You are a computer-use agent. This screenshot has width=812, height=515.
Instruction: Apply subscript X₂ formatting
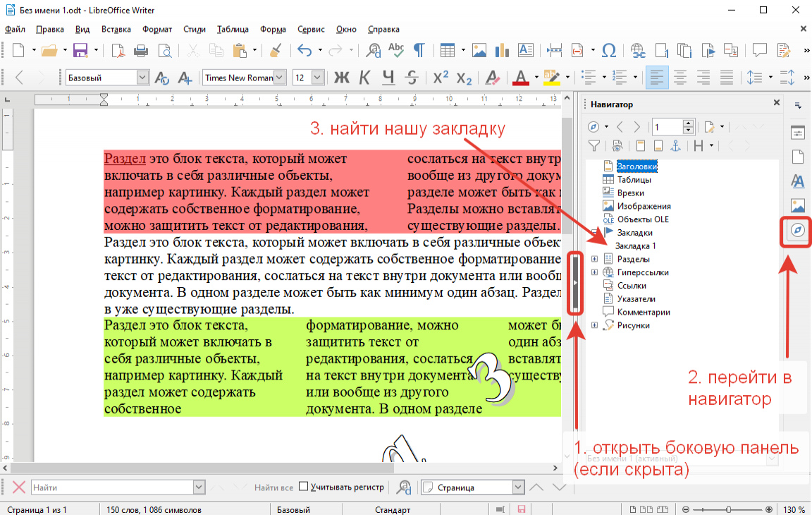(x=464, y=78)
